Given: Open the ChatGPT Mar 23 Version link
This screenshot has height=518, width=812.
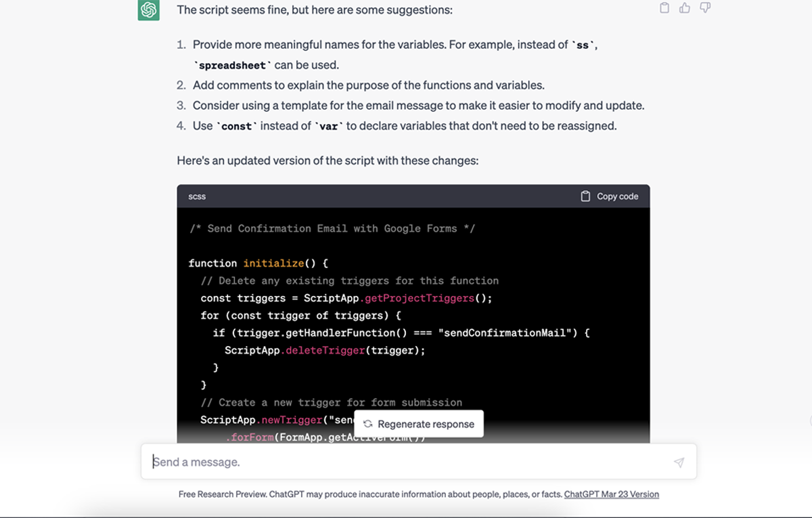Looking at the screenshot, I should coord(611,494).
